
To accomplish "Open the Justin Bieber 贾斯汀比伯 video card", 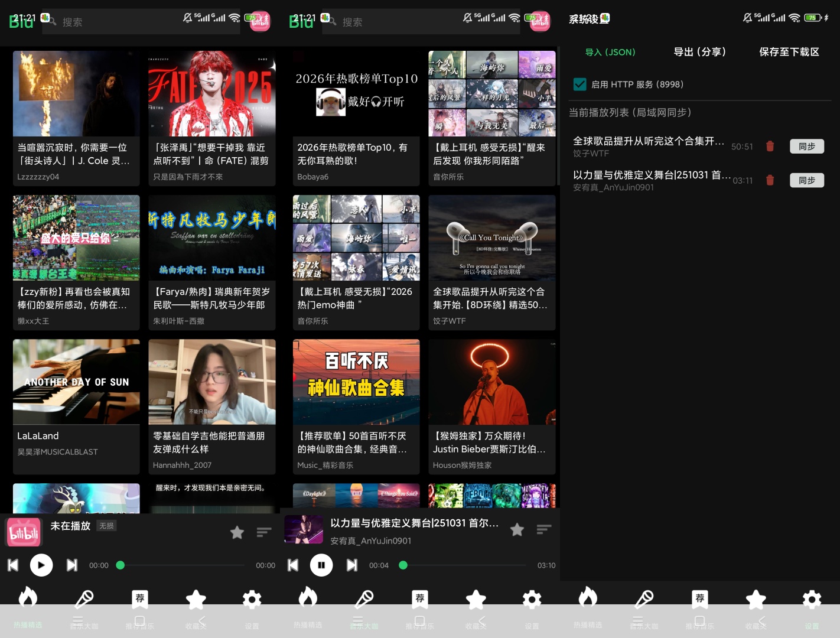I will click(492, 406).
